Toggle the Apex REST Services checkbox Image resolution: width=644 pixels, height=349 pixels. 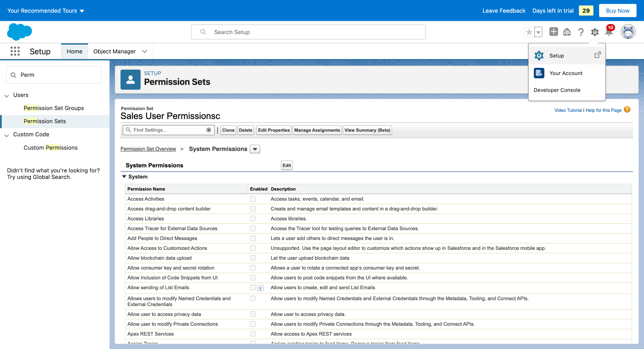pos(253,334)
